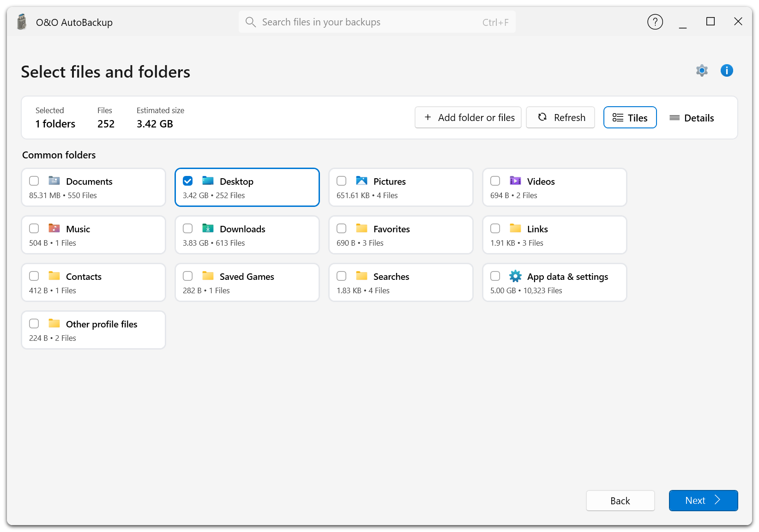Switch to Details view
The width and height of the screenshot is (759, 532).
point(692,118)
